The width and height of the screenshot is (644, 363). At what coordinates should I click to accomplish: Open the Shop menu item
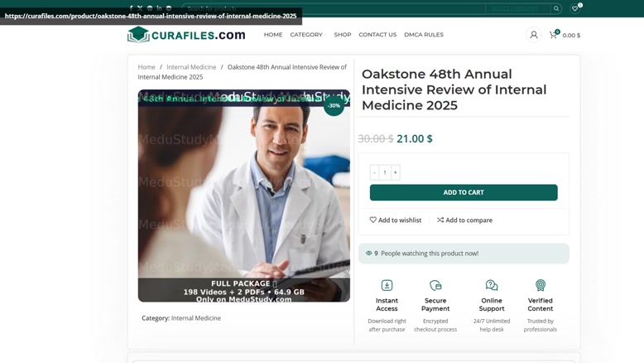[x=343, y=35]
